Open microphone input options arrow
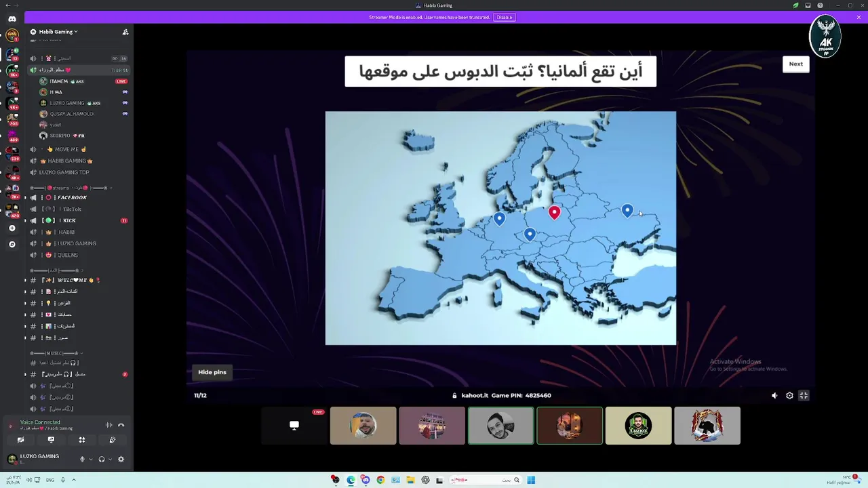 (x=90, y=459)
